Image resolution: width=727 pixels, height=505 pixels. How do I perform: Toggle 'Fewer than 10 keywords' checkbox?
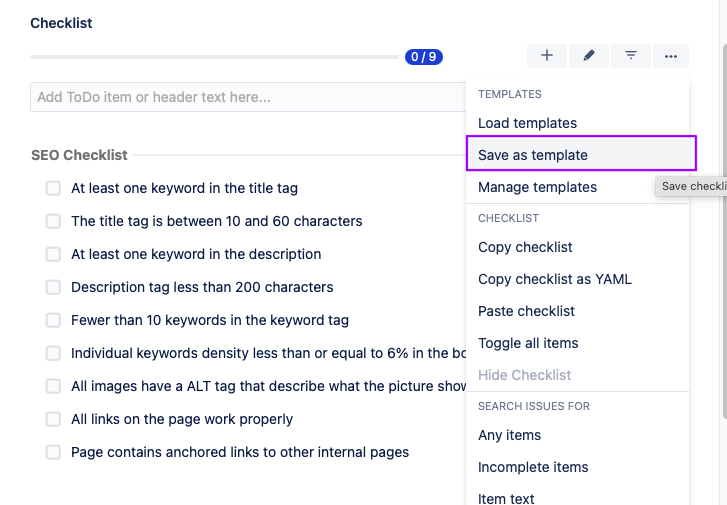click(53, 320)
